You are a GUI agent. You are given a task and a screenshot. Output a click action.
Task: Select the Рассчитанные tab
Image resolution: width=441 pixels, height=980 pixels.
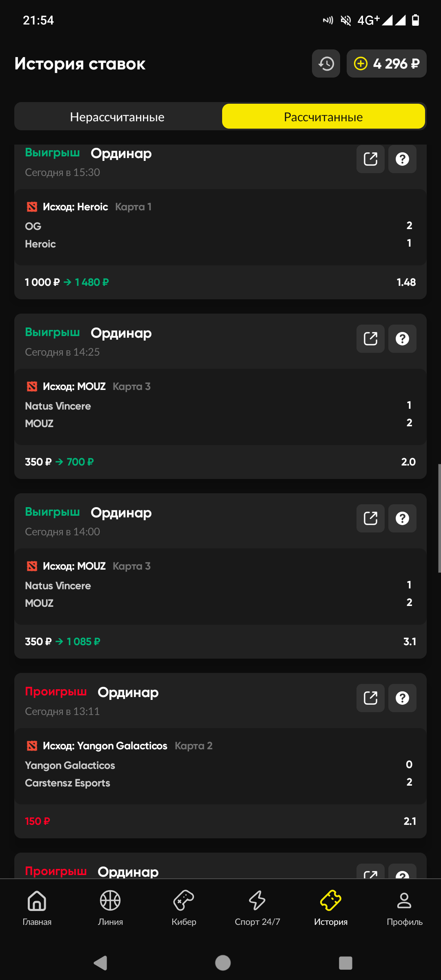click(323, 117)
